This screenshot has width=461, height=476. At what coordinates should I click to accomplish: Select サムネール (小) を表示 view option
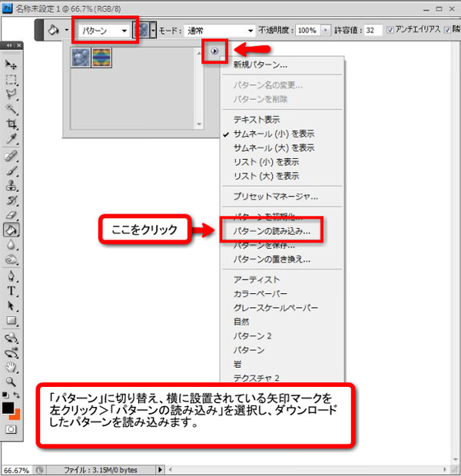click(x=273, y=134)
